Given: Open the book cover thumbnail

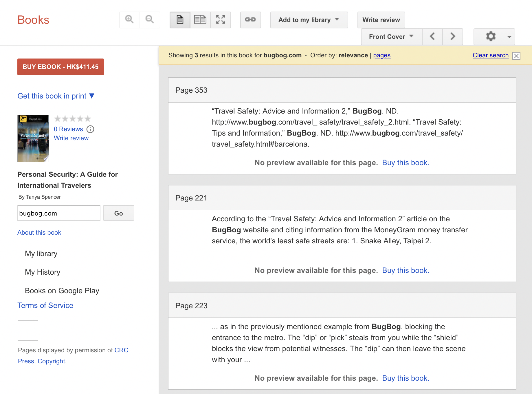Looking at the screenshot, I should [x=33, y=138].
